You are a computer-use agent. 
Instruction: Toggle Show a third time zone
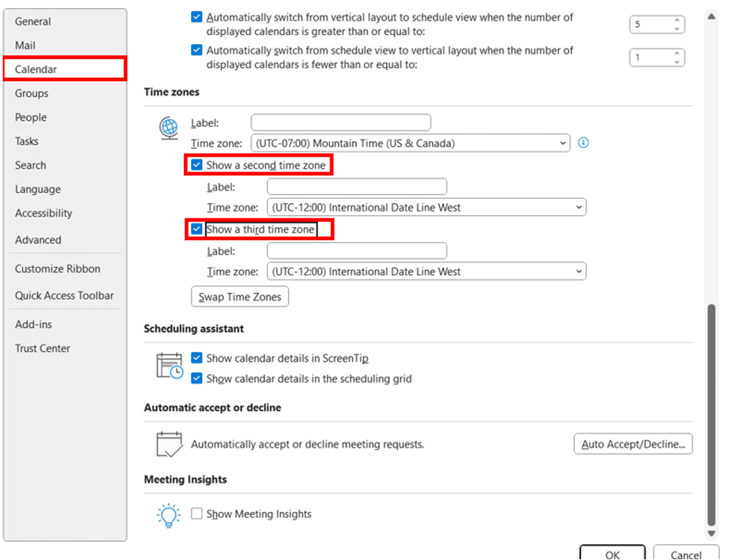pos(197,229)
